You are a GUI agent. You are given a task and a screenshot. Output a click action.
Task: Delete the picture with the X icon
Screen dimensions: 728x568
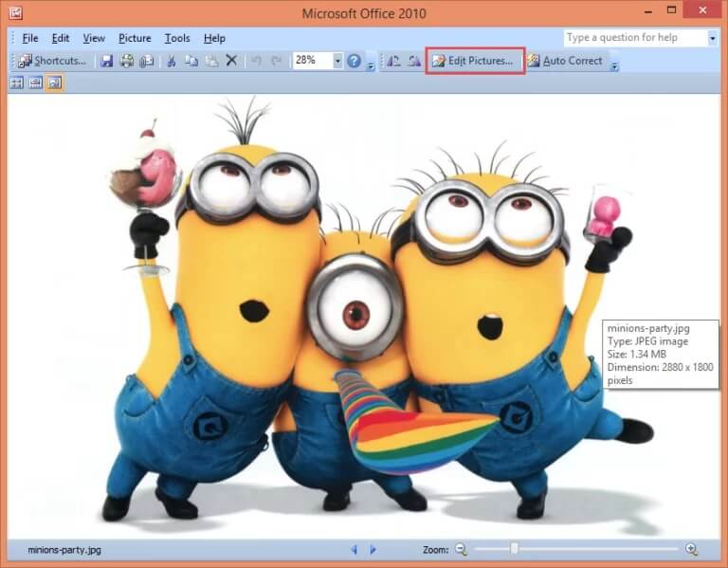coord(231,61)
